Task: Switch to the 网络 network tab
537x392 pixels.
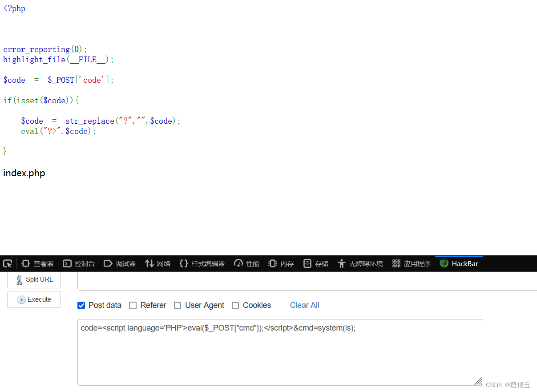Action: [157, 263]
